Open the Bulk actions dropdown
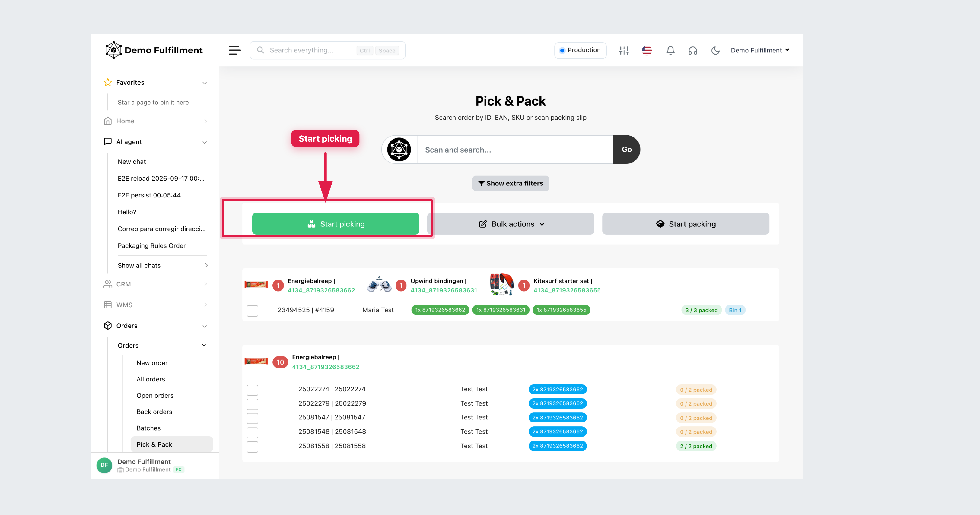980x515 pixels. pos(511,224)
